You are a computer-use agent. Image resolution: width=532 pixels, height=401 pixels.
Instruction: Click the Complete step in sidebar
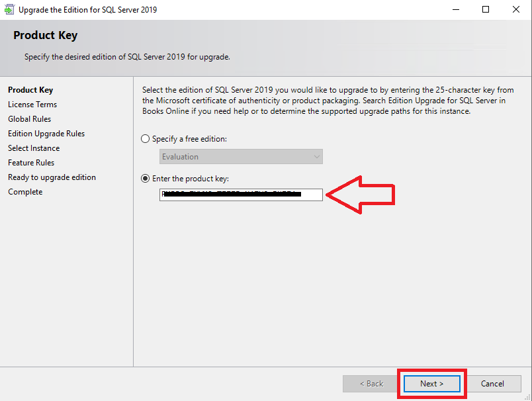coord(25,192)
